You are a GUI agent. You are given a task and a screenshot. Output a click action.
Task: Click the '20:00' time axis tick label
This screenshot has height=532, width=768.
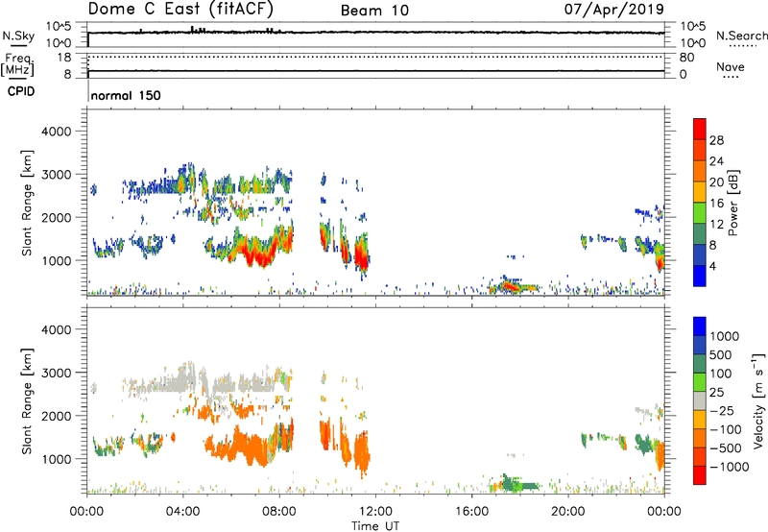tap(567, 512)
